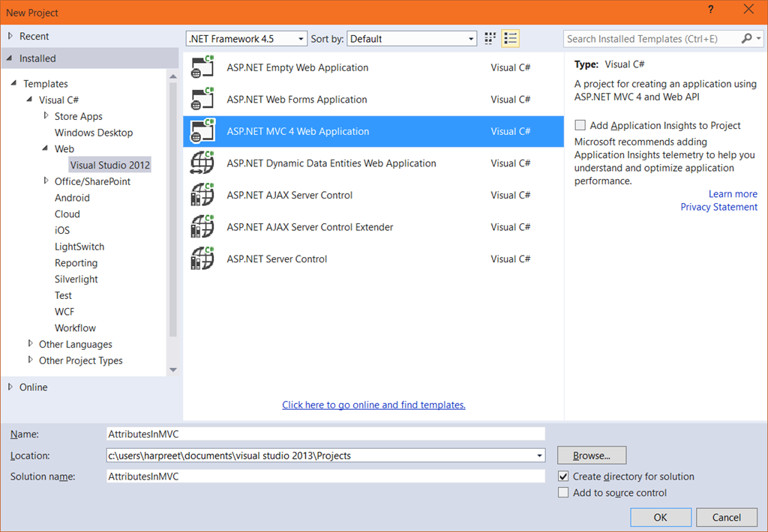Open the search options dropdown arrow
This screenshot has height=532, width=768.
759,38
